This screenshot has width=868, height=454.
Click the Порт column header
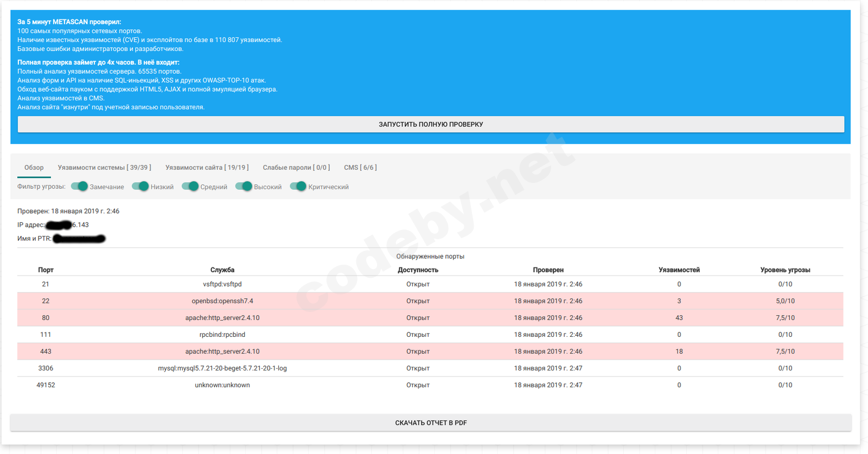click(46, 270)
